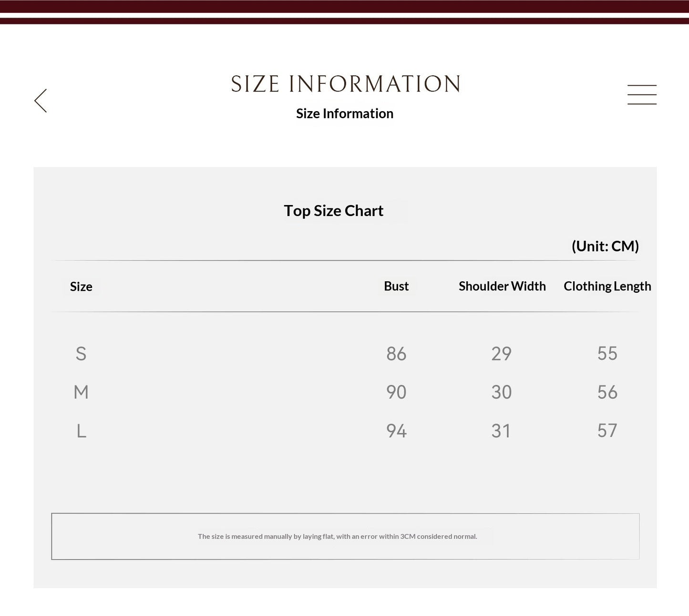Select the Size column header
Screen dimensions: 689x616
coord(81,287)
